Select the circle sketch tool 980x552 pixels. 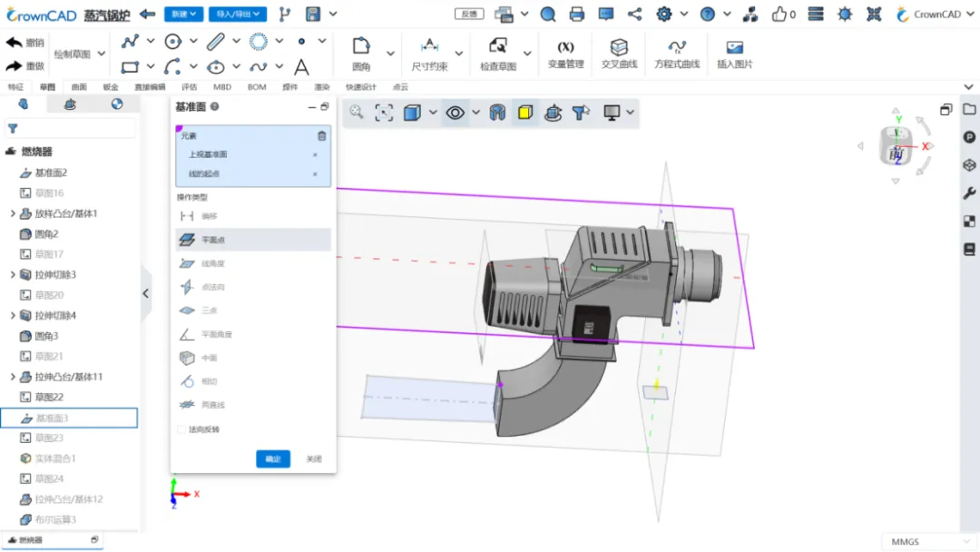pyautogui.click(x=173, y=42)
